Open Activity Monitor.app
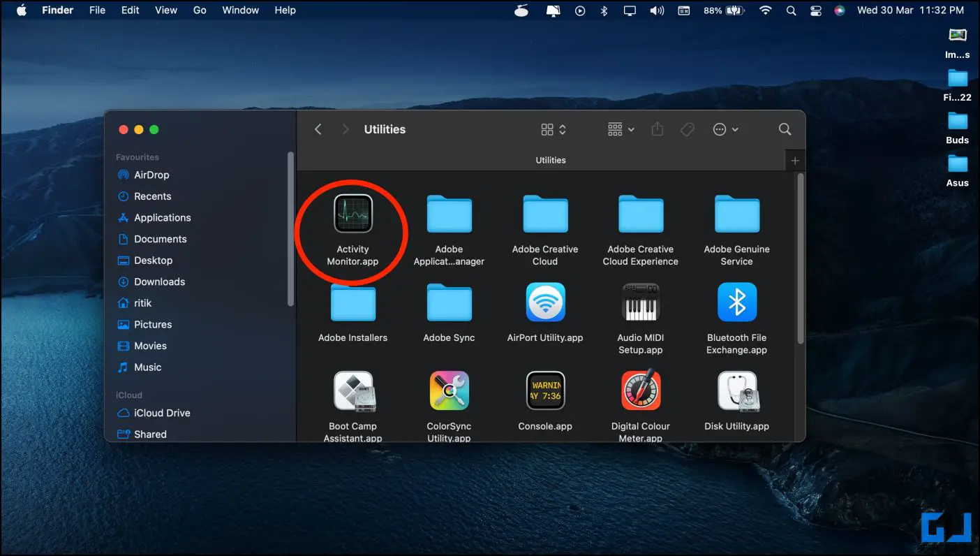The width and height of the screenshot is (980, 556). [x=352, y=214]
